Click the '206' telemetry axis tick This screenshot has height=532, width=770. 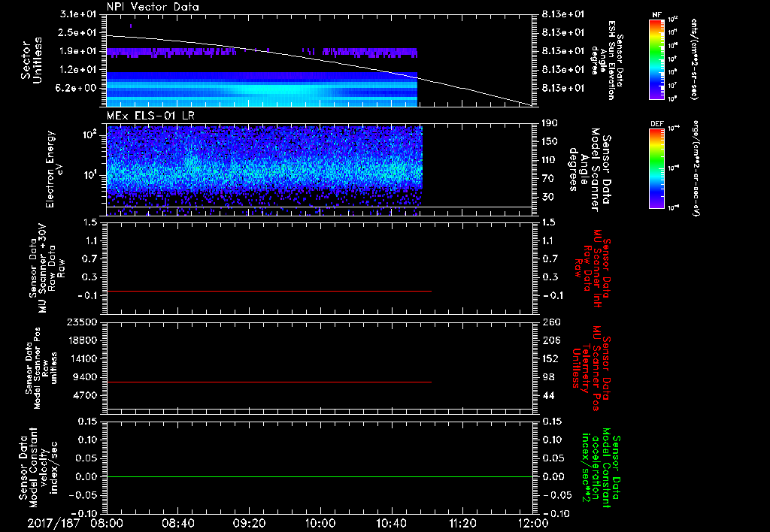(551, 340)
